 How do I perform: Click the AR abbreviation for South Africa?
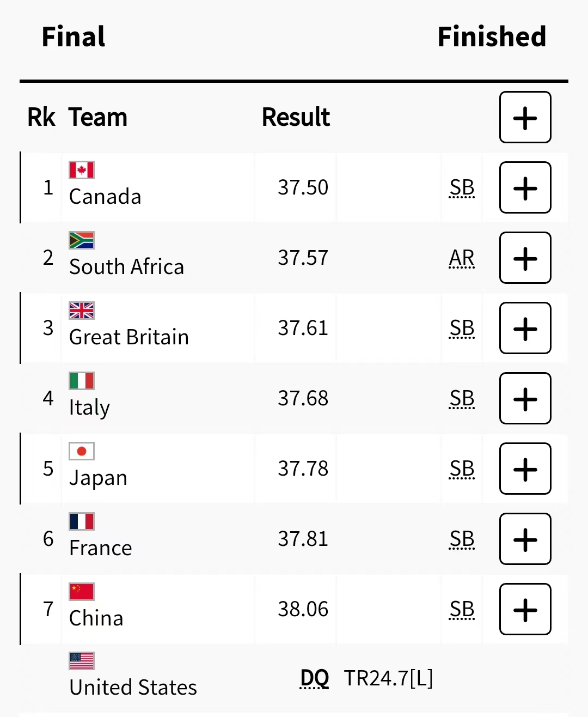[x=462, y=258]
